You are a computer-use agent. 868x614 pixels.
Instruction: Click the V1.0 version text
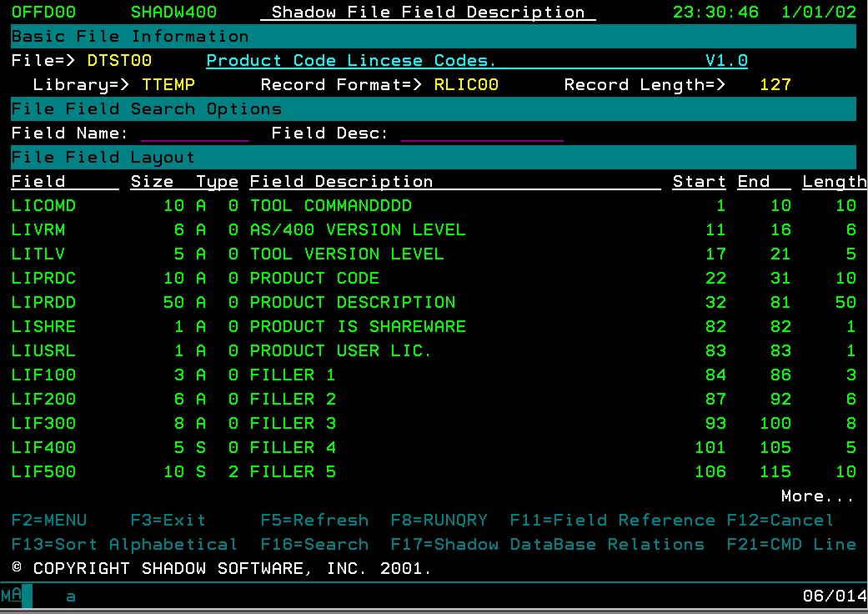pos(726,60)
